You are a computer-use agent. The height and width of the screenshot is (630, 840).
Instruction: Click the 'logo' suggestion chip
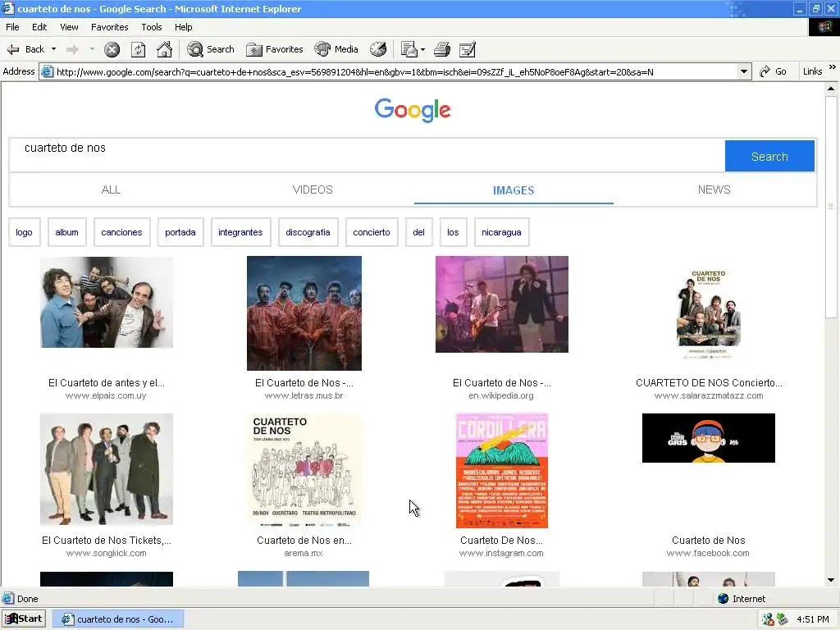pyautogui.click(x=24, y=232)
